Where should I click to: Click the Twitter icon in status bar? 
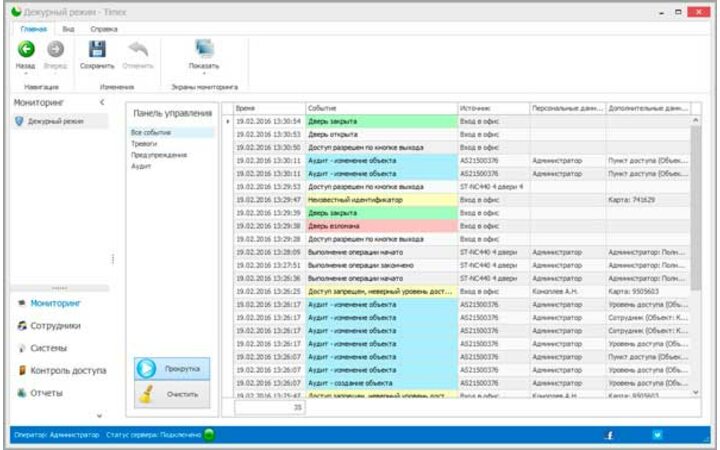point(657,435)
